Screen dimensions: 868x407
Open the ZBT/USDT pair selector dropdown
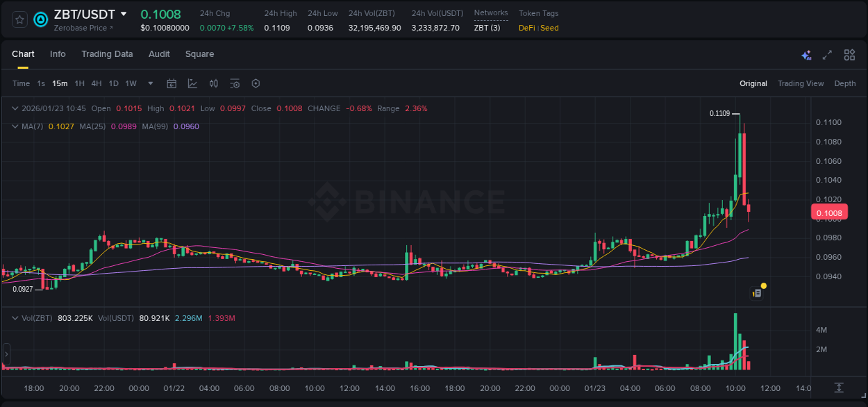point(124,13)
